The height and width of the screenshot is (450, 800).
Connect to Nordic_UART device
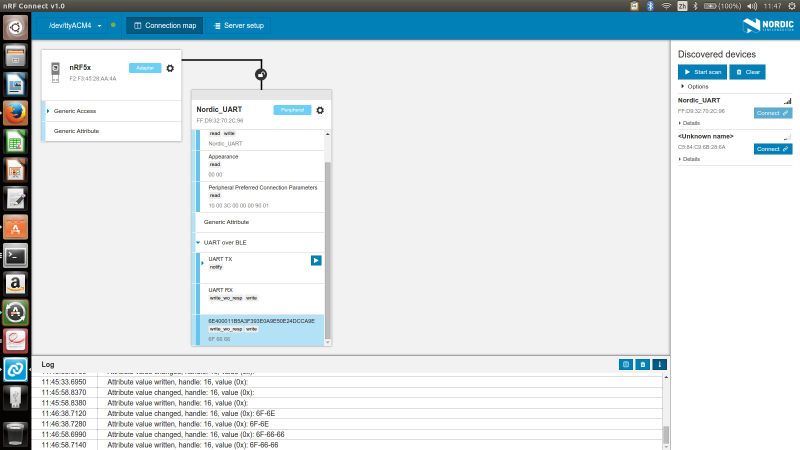click(x=772, y=113)
